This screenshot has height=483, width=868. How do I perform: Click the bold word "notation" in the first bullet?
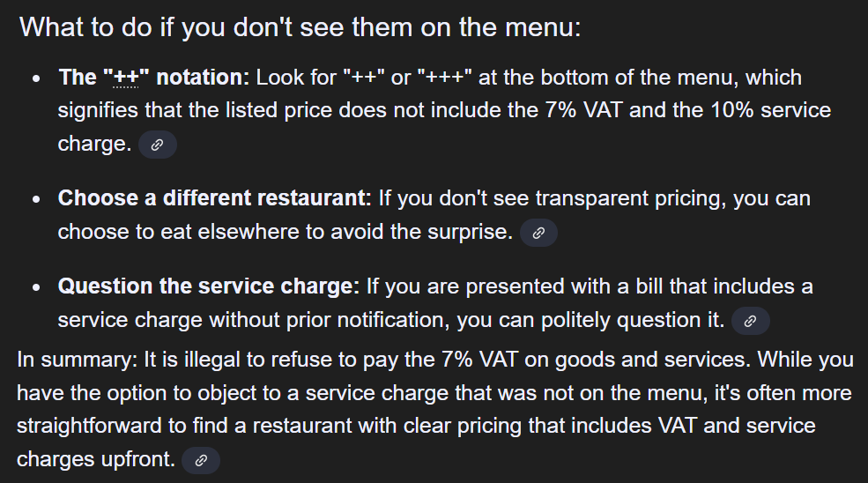(x=200, y=78)
